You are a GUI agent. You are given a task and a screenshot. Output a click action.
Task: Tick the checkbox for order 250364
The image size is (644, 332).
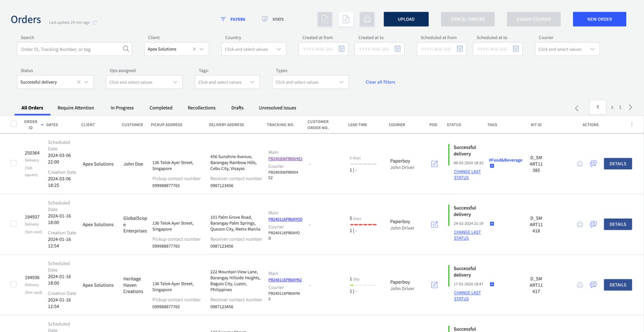pyautogui.click(x=14, y=163)
